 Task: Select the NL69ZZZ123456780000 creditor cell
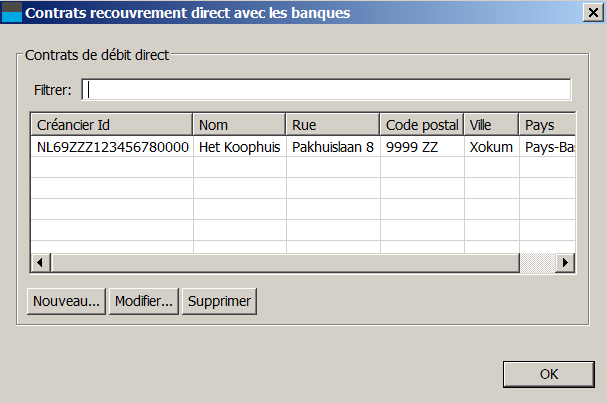point(112,147)
